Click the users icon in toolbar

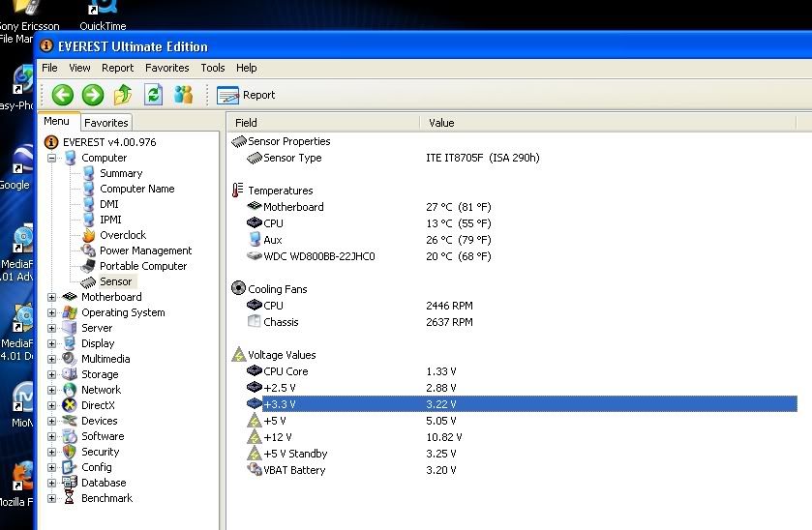tap(183, 95)
